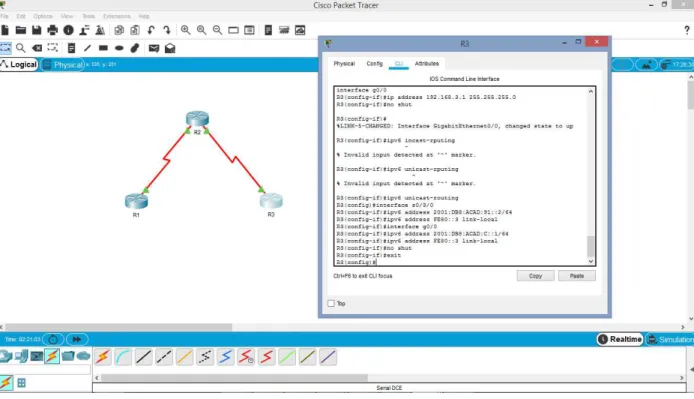Click the Copy icon in main toolbar

click(x=119, y=30)
